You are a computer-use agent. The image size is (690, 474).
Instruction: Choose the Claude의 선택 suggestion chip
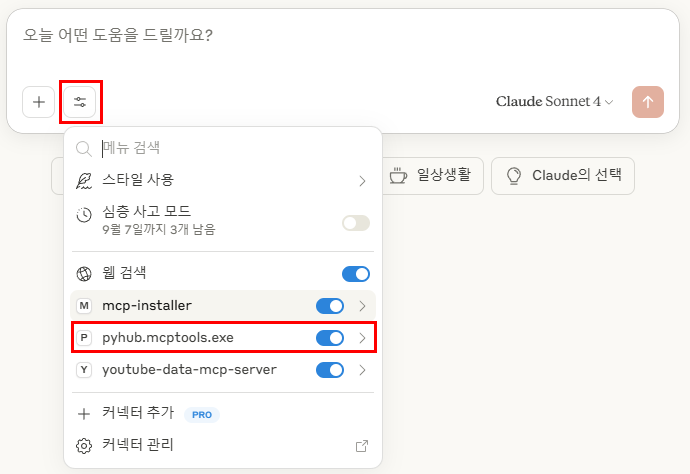tap(563, 176)
